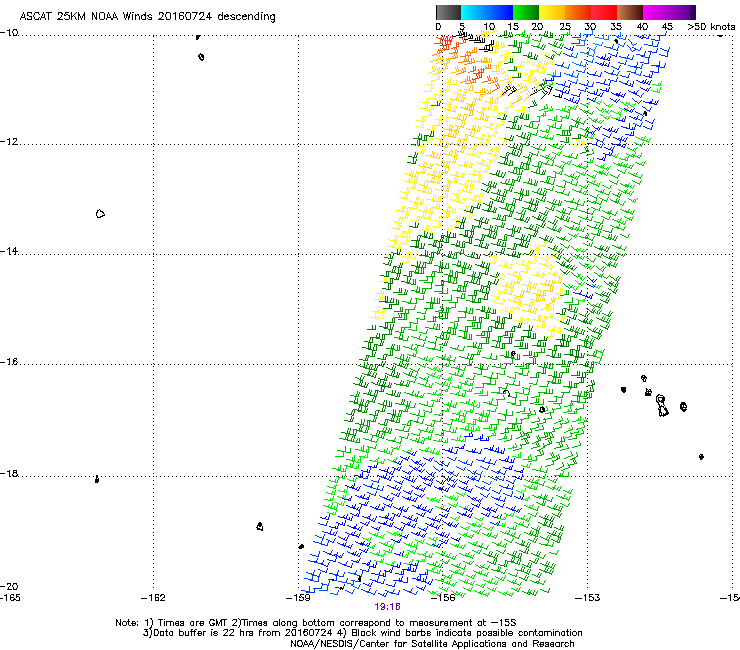Click the '>50 knots' legend label
The image size is (740, 650).
pyautogui.click(x=711, y=27)
